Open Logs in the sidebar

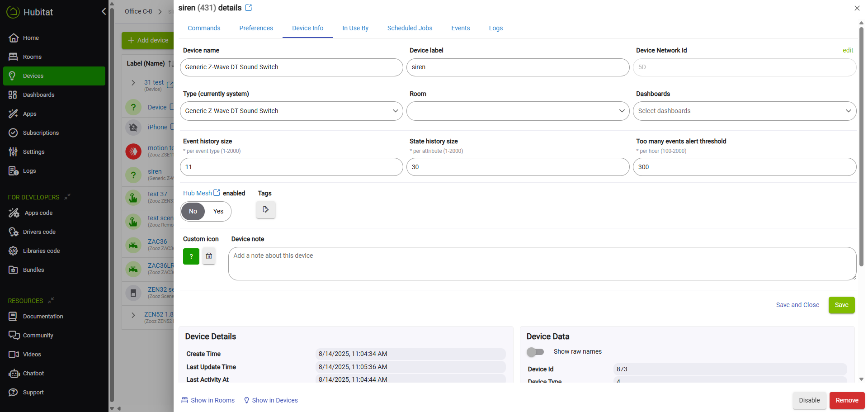[54, 171]
